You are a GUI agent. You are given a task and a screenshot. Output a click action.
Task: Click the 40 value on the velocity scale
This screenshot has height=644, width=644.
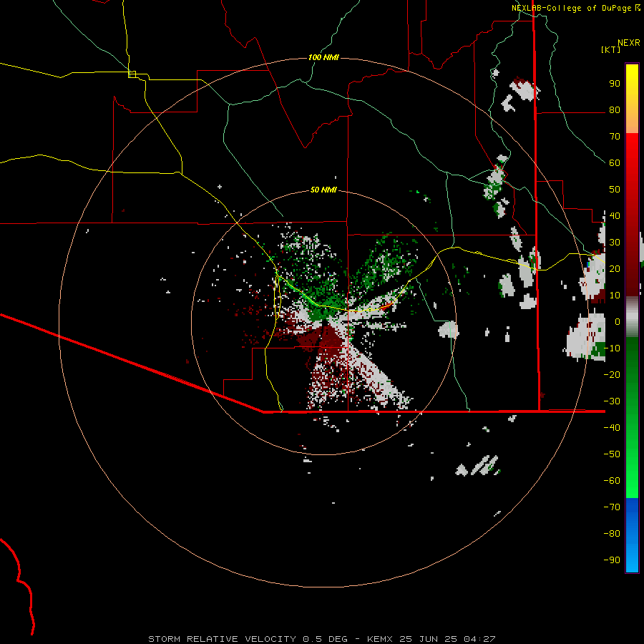(x=615, y=216)
